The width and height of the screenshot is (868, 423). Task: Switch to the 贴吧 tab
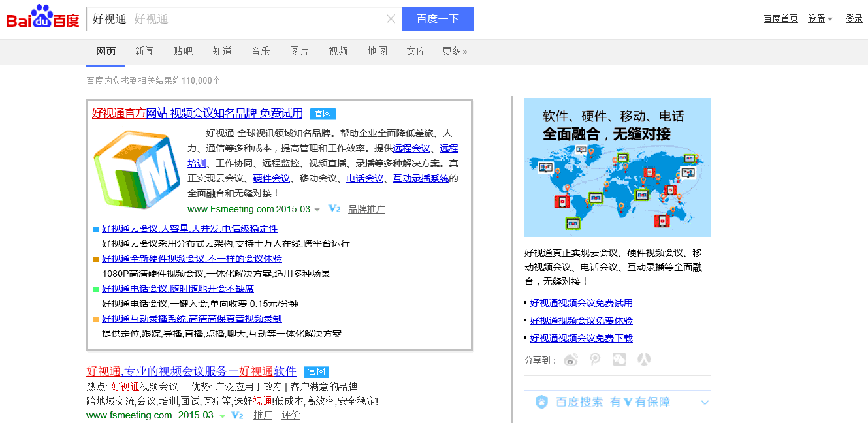pos(183,52)
